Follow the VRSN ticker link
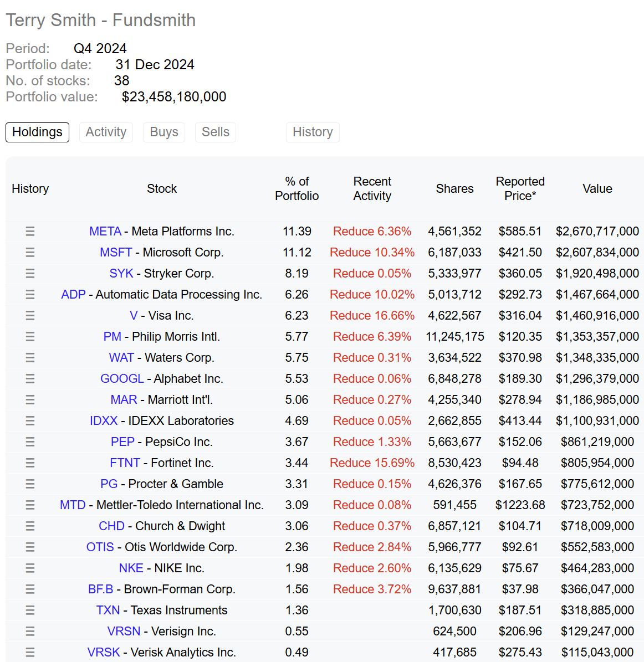Viewport: 644px width, 662px height. coord(124,632)
